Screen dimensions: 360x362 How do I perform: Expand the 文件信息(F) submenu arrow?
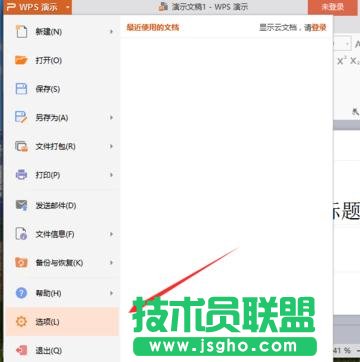point(111,234)
